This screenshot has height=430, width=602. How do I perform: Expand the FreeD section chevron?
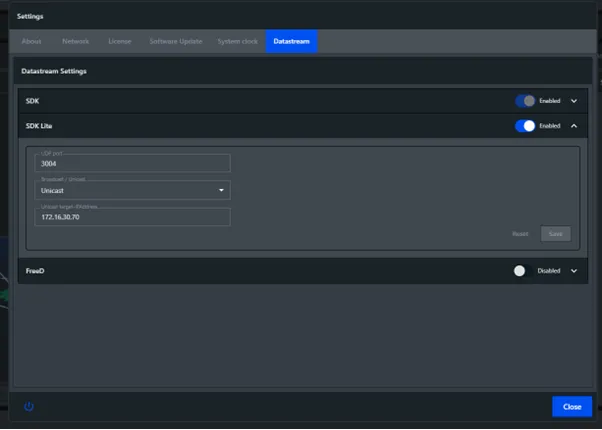click(574, 271)
